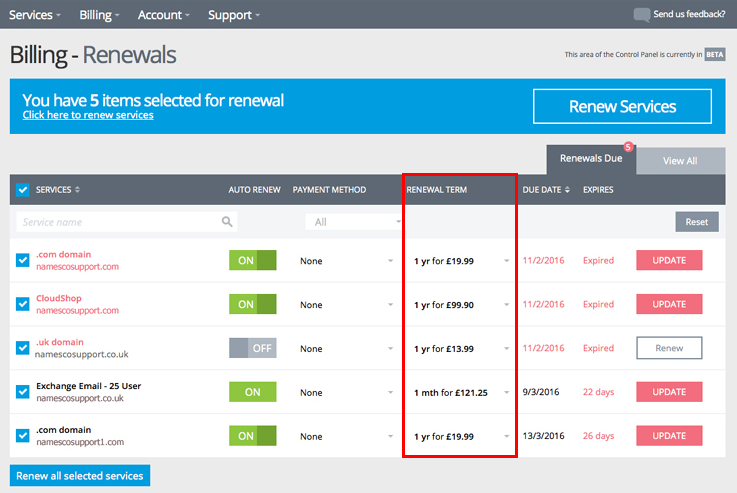Click UPDATE for namescosupport.com .com domain

[669, 260]
